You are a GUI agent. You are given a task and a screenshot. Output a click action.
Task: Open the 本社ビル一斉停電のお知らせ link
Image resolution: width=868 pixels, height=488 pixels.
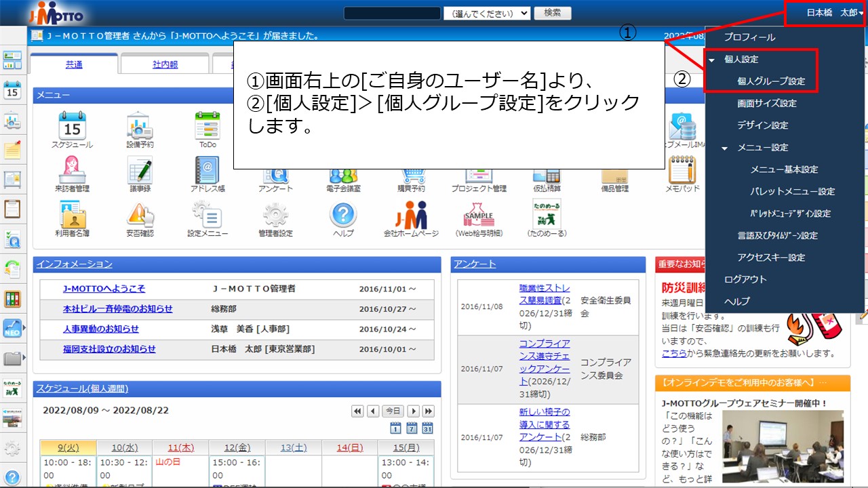(118, 309)
